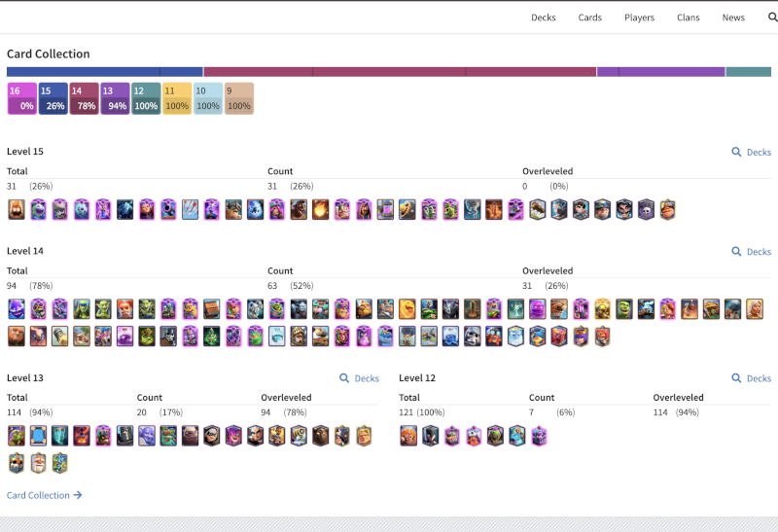Select the Princess card in Level 15
This screenshot has height=532, width=778.
581,209
